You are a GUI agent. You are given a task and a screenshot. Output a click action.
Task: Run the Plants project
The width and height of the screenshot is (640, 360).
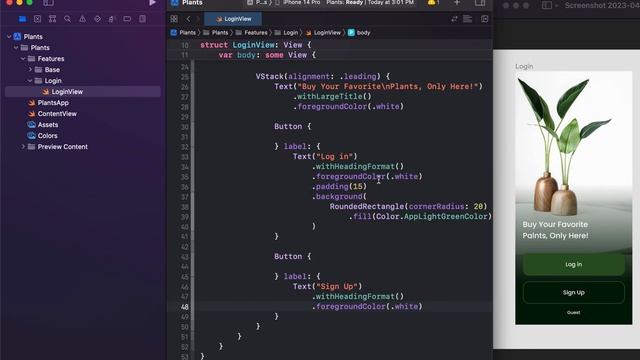[152, 2]
